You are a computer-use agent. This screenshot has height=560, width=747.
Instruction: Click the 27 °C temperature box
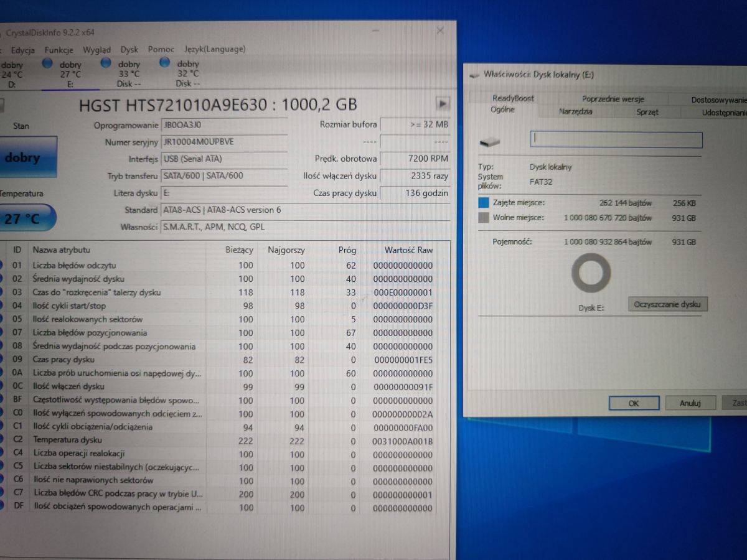(x=26, y=218)
